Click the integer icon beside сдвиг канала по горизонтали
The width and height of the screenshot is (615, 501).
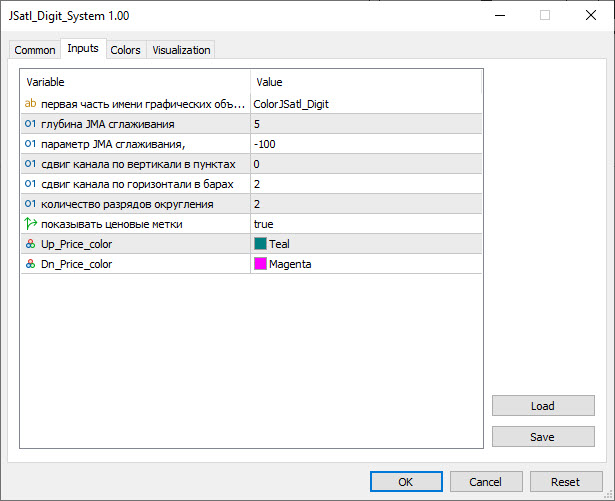point(30,184)
